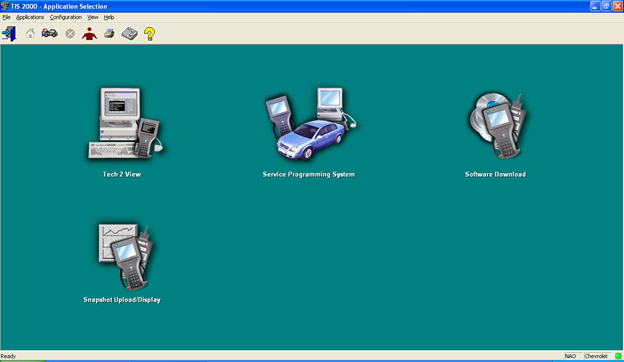Click the Chevrolet status bar field

pyautogui.click(x=596, y=356)
